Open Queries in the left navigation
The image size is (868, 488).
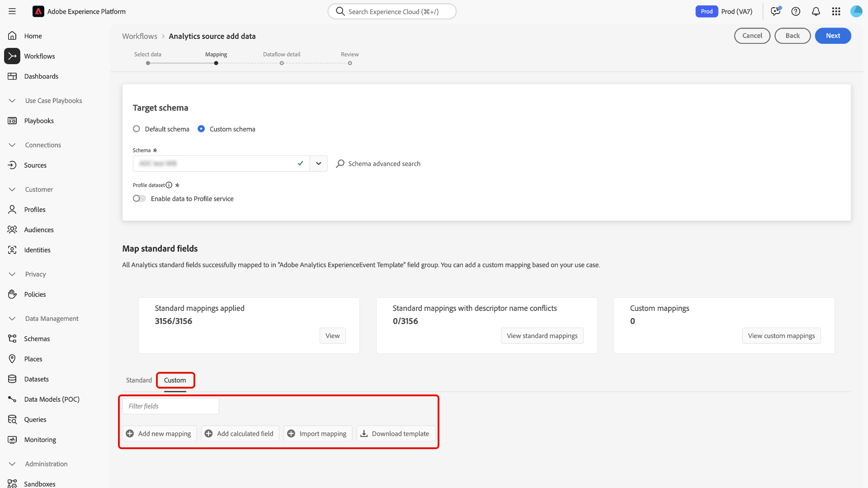click(35, 419)
